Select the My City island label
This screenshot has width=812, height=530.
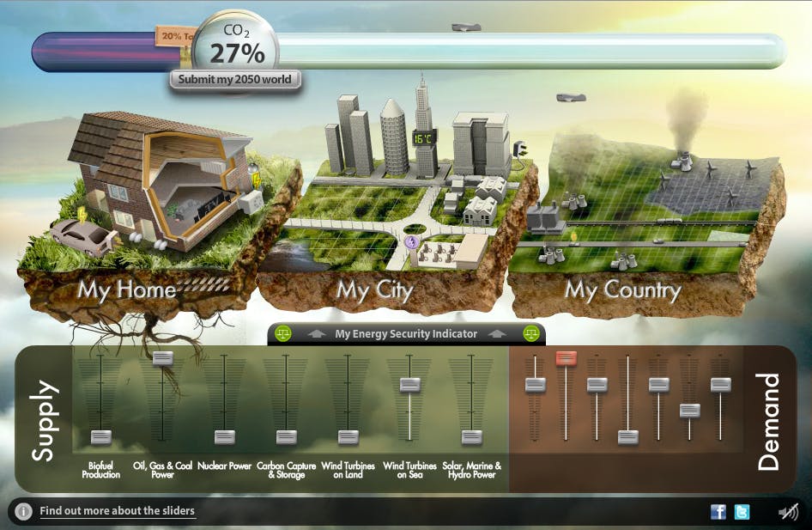click(374, 290)
